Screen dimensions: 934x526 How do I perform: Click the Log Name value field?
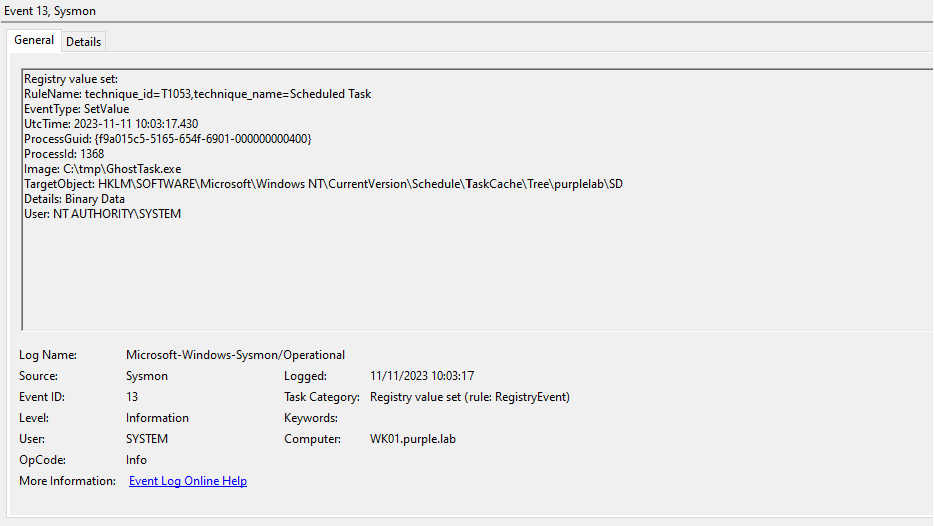pyautogui.click(x=235, y=355)
